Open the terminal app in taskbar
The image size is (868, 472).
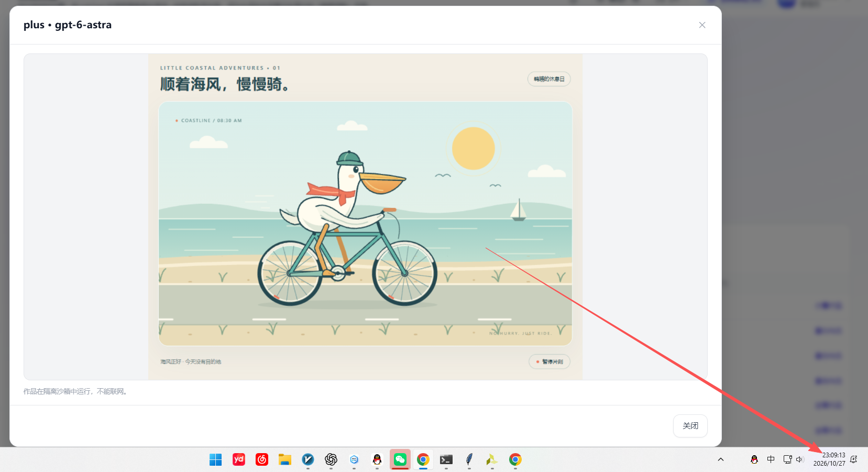click(x=446, y=459)
